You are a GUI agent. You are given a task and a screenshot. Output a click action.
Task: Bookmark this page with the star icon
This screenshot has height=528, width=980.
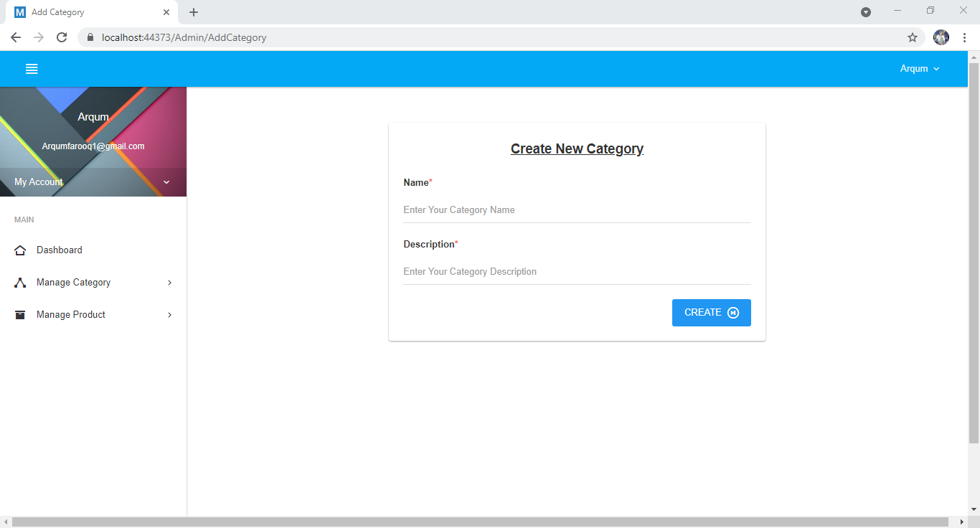[913, 37]
